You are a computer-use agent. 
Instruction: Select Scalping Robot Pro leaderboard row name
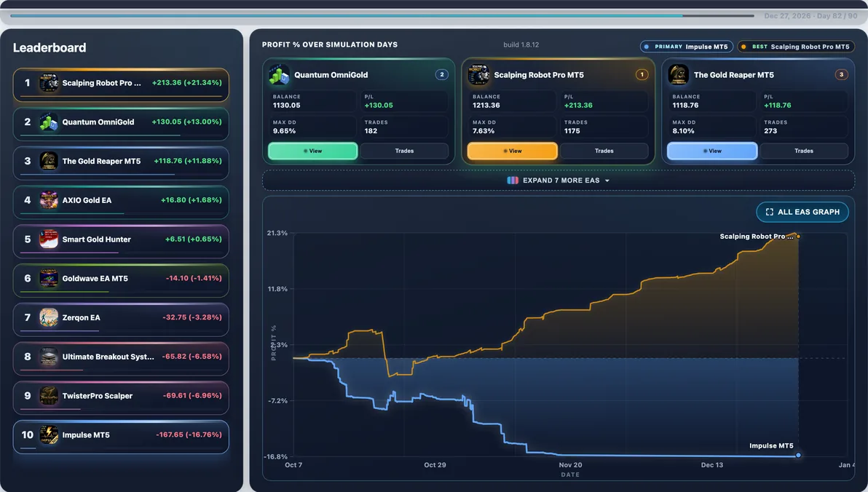click(101, 83)
